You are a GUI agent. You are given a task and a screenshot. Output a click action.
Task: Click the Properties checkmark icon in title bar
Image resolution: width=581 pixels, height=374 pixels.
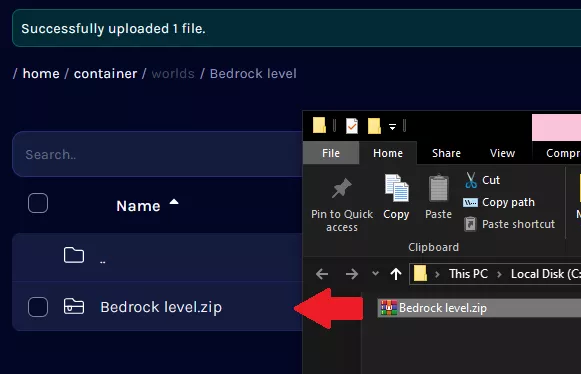(352, 126)
